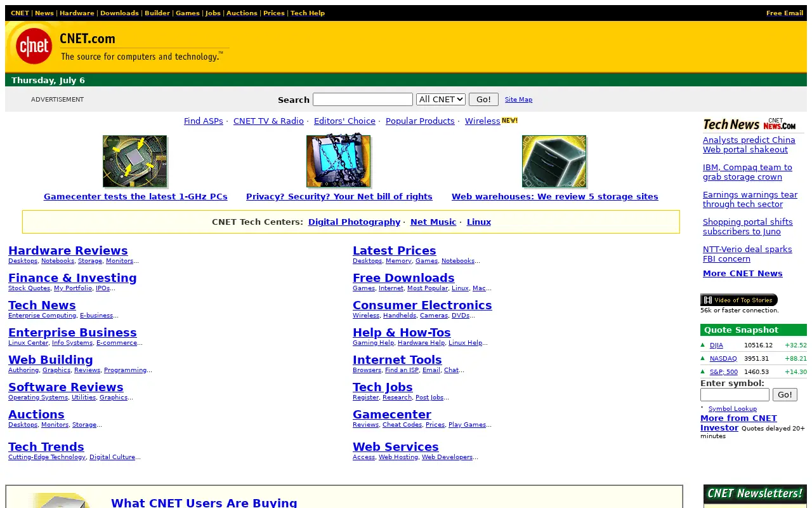Open the Latest Prices heading link
Viewport: 812px width, 508px height.
pos(395,250)
